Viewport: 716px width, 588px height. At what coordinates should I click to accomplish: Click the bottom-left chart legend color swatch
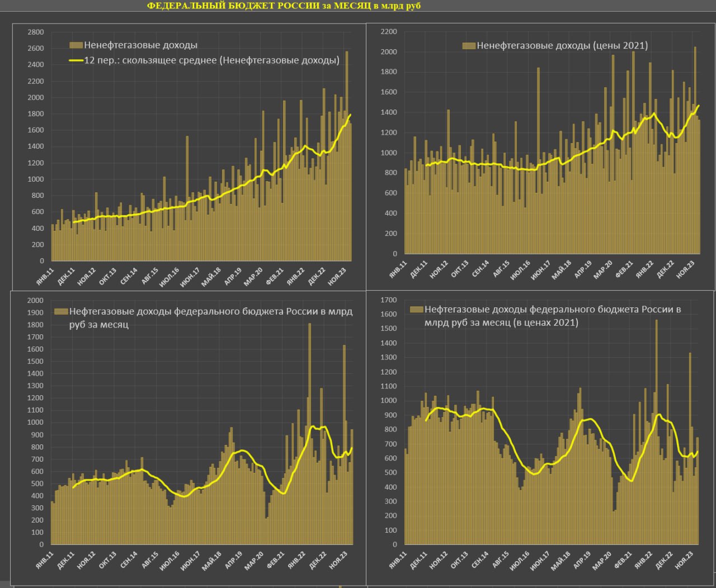click(61, 312)
